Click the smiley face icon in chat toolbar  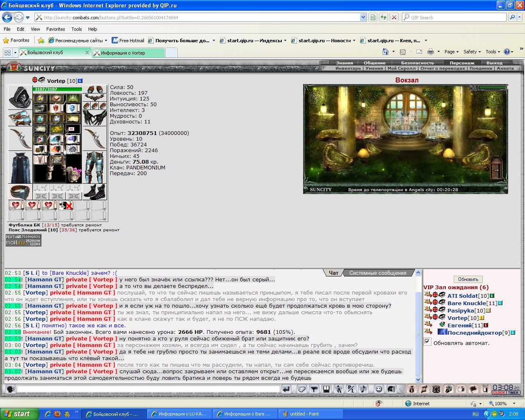[379, 389]
